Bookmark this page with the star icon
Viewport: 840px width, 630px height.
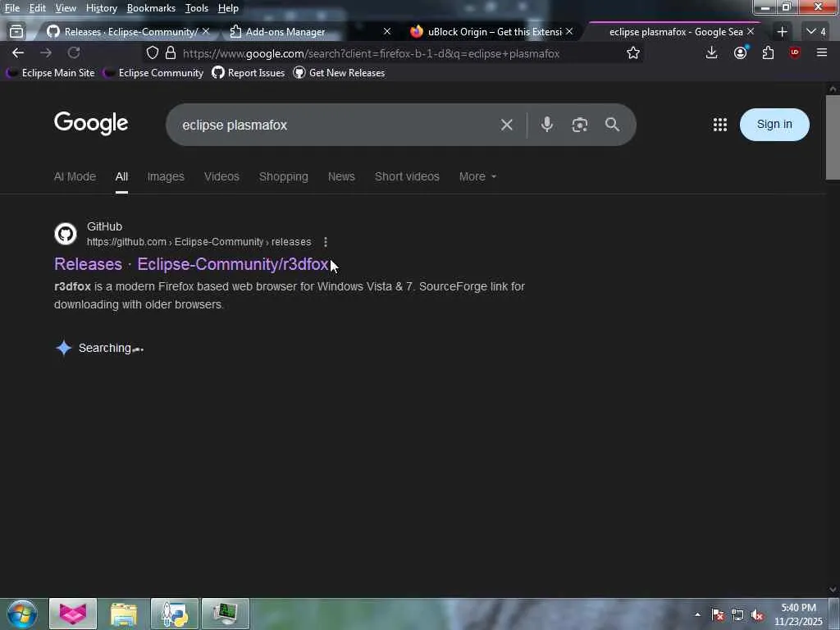click(633, 53)
